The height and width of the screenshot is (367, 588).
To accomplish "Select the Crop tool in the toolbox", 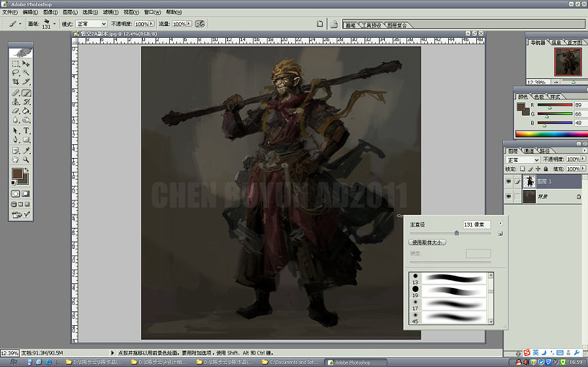I will (16, 82).
